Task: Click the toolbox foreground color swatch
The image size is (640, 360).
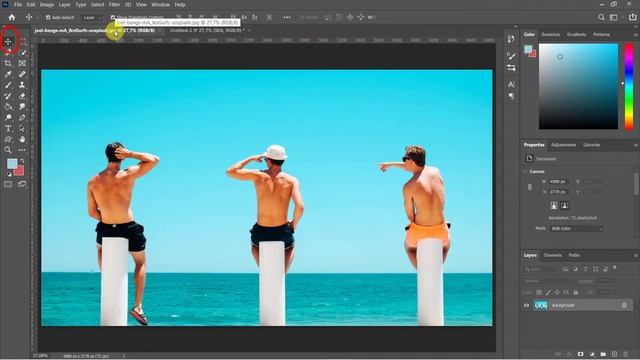Action: [12, 164]
